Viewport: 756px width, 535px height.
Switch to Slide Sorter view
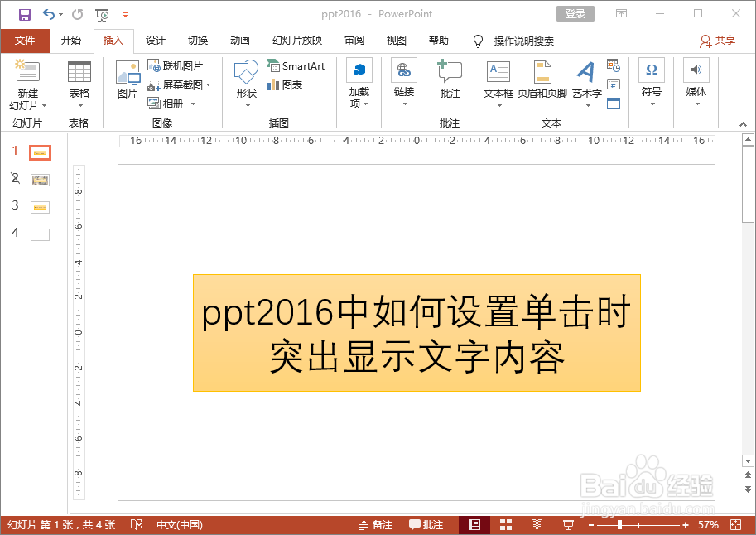[x=505, y=525]
